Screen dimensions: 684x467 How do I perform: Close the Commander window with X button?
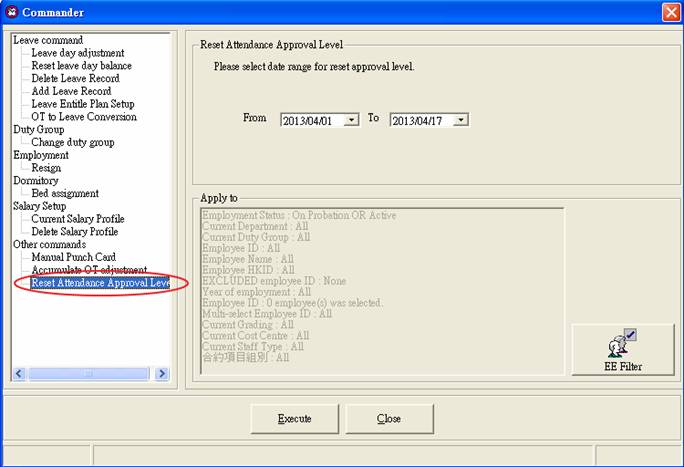671,12
